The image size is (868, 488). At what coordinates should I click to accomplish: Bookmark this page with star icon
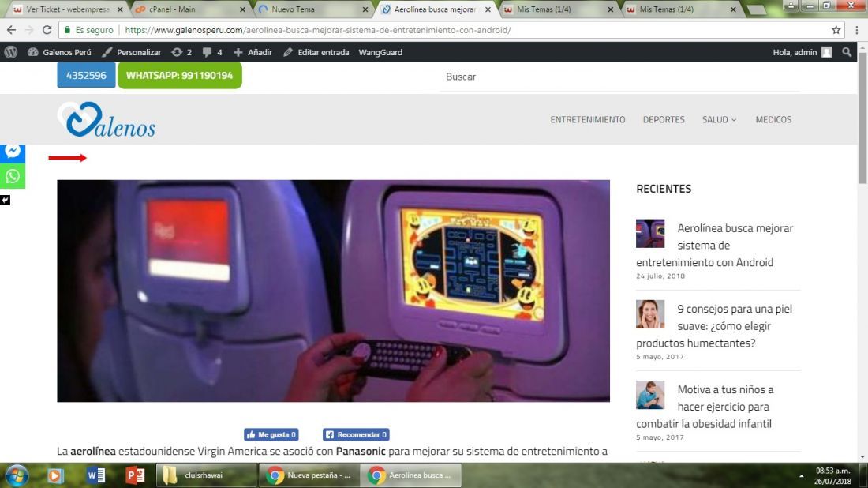(836, 30)
